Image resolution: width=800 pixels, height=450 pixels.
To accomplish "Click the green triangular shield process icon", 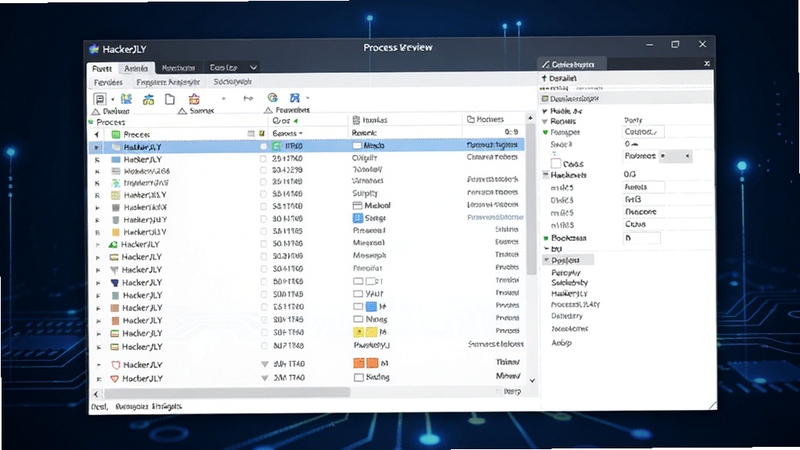I will 113,244.
